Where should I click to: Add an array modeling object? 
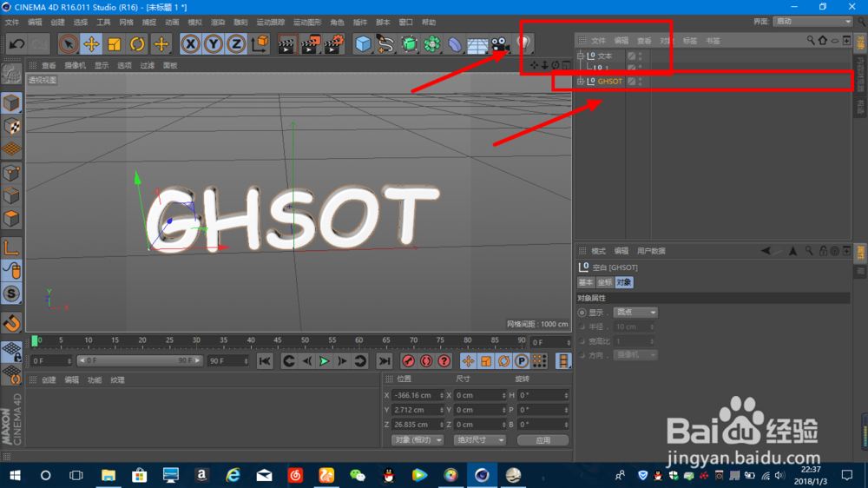point(431,43)
